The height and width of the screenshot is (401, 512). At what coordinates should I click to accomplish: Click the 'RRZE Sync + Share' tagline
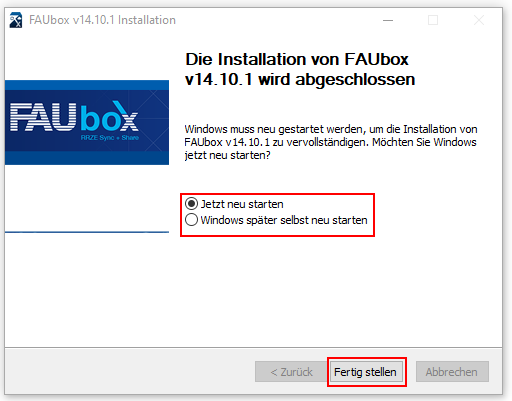[x=110, y=138]
